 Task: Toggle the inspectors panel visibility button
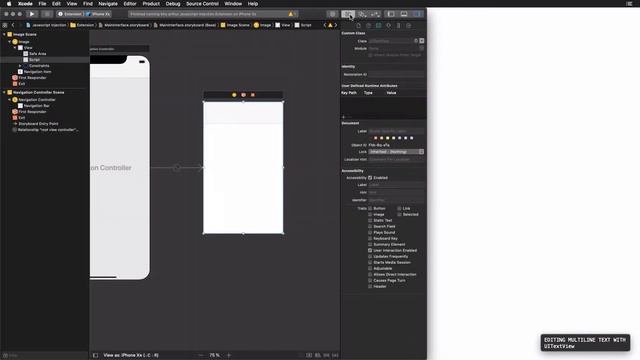point(417,14)
